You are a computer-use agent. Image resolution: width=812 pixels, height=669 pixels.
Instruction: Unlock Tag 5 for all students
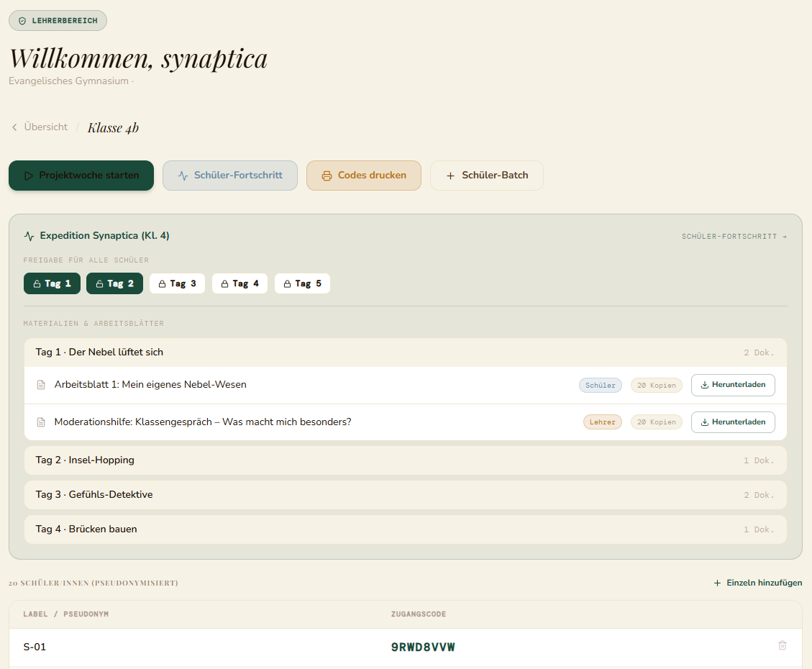point(302,283)
